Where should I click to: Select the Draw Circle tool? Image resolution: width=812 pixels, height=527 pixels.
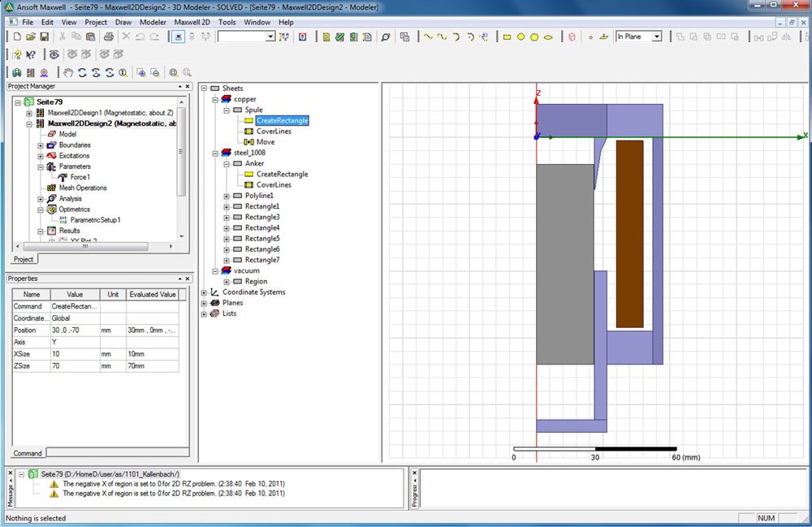520,37
